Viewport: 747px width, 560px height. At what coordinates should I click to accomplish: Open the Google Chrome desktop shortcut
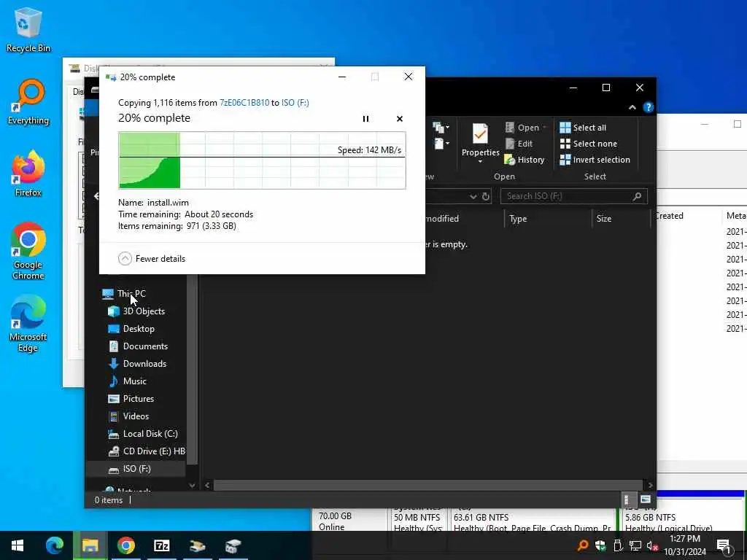pos(28,251)
